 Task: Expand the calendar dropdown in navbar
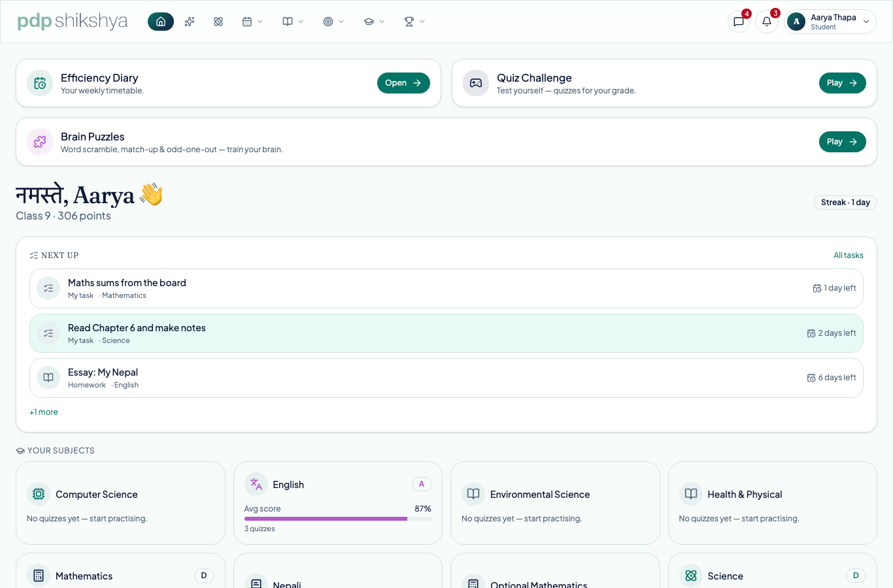(252, 22)
